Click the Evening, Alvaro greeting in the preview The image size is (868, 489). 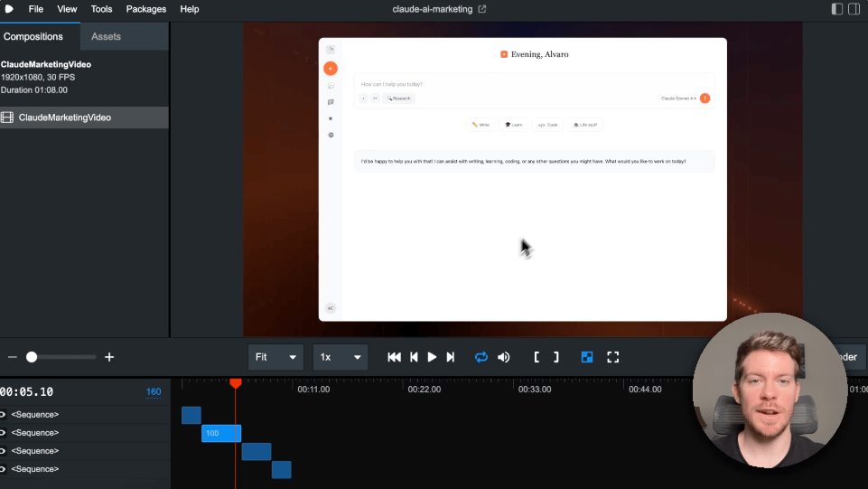540,54
